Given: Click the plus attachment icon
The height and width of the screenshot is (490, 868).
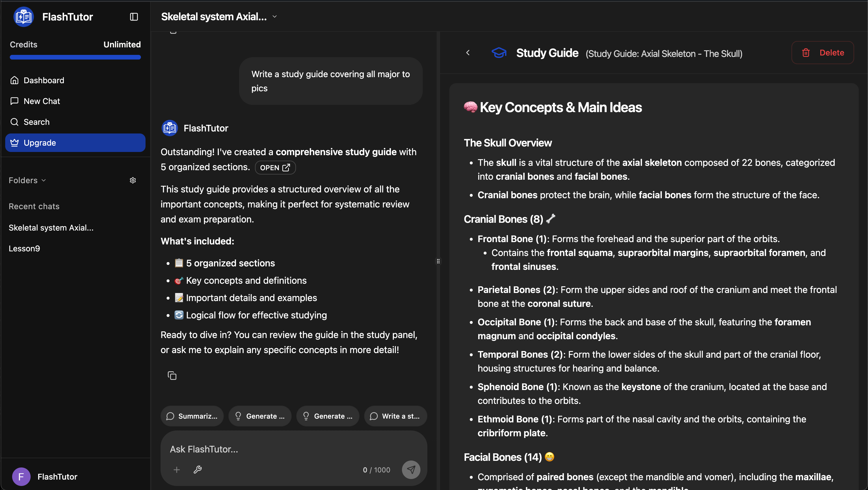Looking at the screenshot, I should 176,469.
